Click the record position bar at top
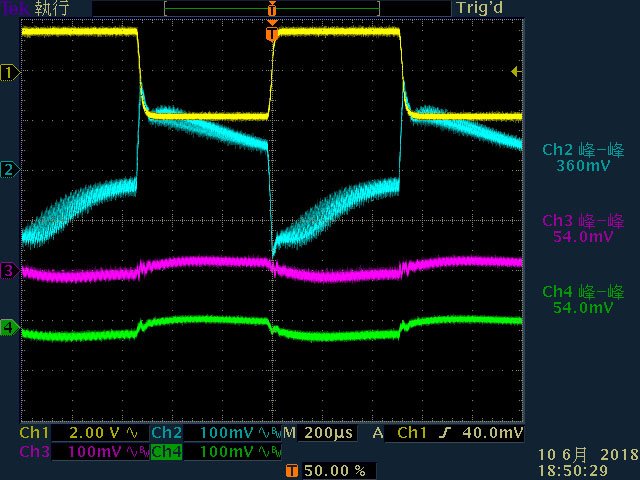Screen dimensions: 640x480 point(272,9)
